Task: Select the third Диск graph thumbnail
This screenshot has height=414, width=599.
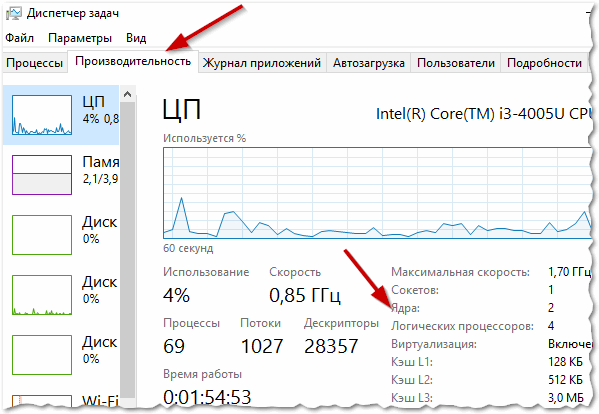Action: [x=42, y=355]
